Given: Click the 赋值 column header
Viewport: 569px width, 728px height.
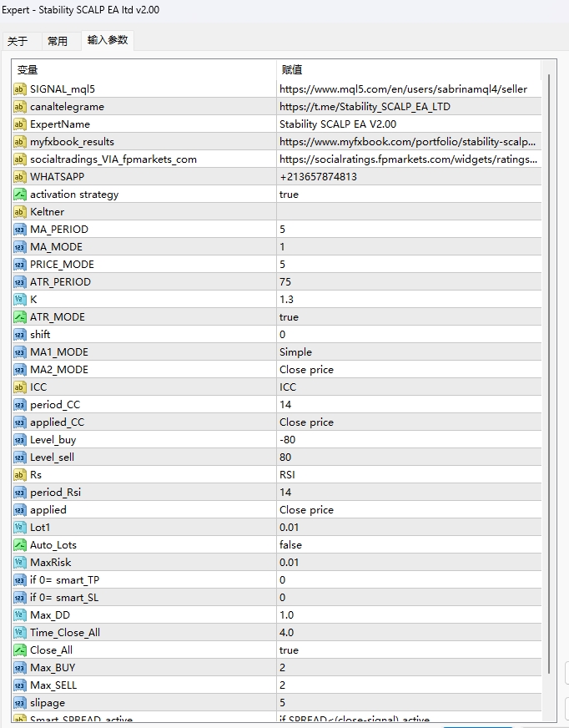Looking at the screenshot, I should click(x=407, y=70).
